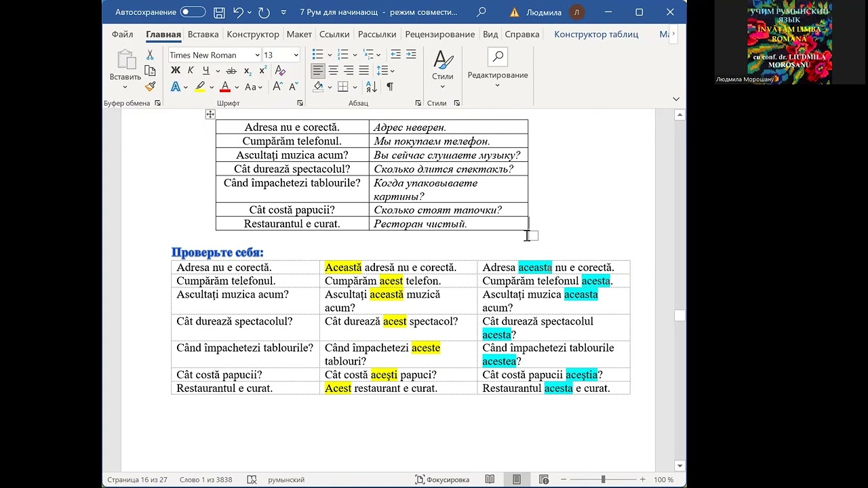The width and height of the screenshot is (868, 488).
Task: Open the Рецензирование tab
Action: click(440, 35)
